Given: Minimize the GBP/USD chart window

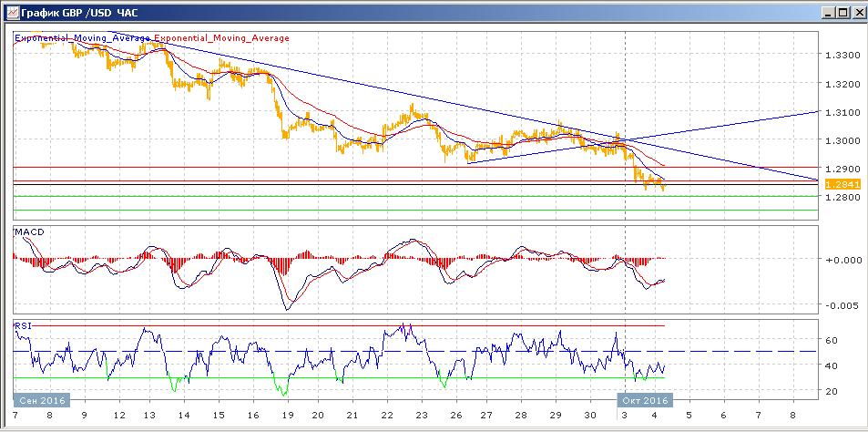Looking at the screenshot, I should click(829, 12).
